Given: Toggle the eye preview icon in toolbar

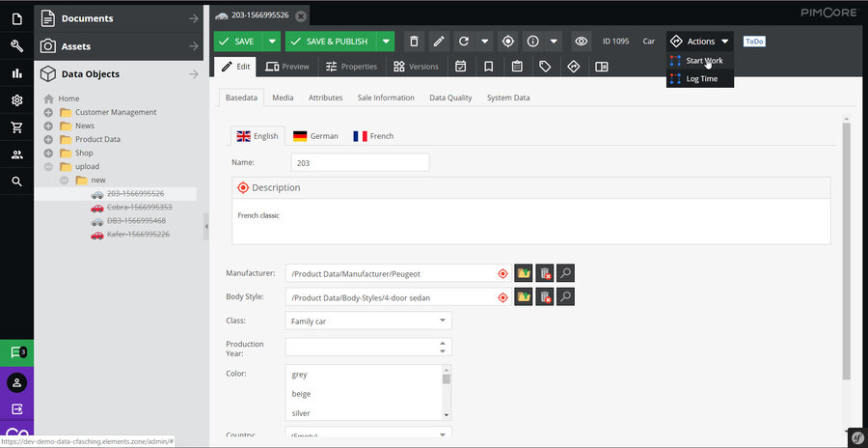Looking at the screenshot, I should [581, 42].
